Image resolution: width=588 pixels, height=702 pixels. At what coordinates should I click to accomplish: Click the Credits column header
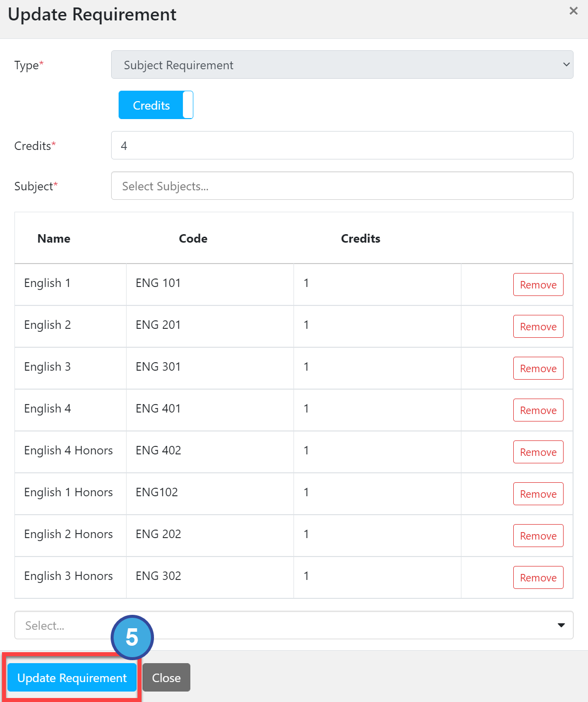click(x=360, y=239)
